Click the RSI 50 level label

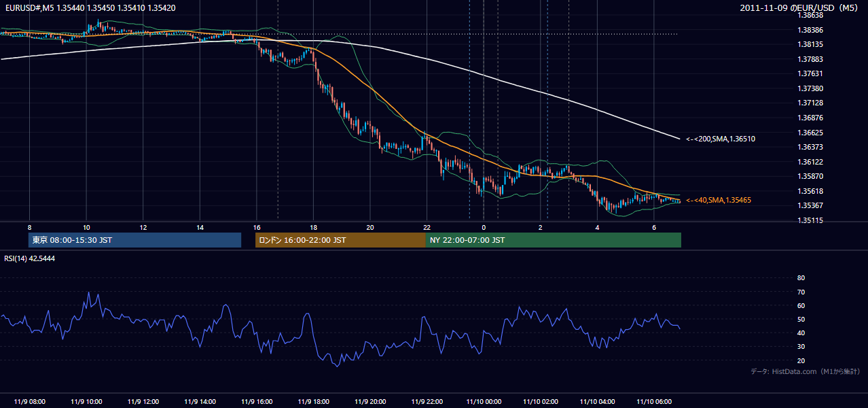[801, 319]
